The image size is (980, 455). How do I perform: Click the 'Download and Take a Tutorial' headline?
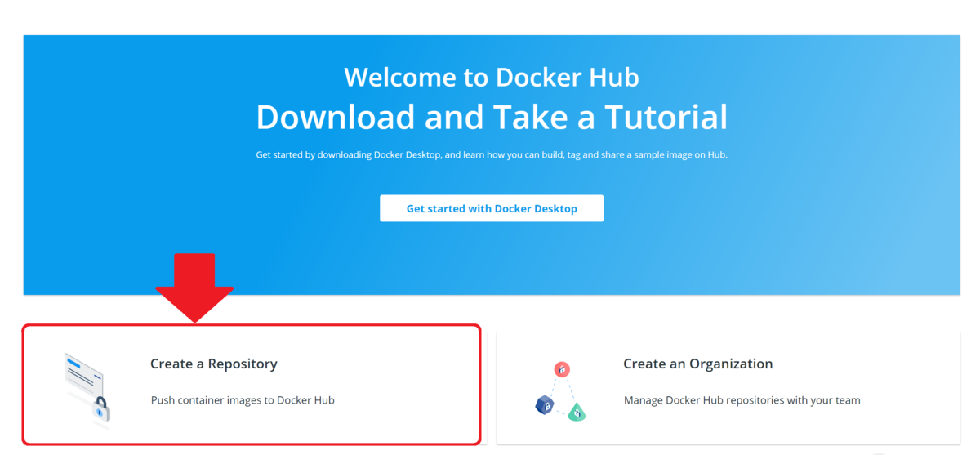pyautogui.click(x=492, y=117)
